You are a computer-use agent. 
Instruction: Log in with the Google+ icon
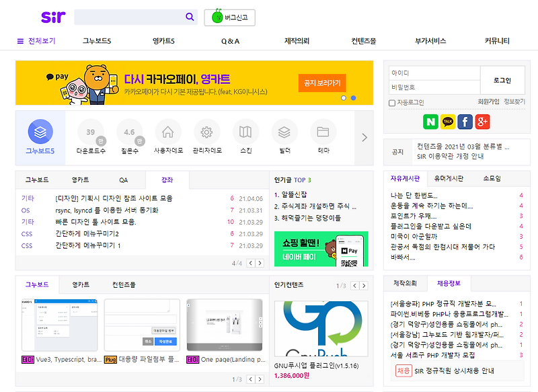coord(481,122)
